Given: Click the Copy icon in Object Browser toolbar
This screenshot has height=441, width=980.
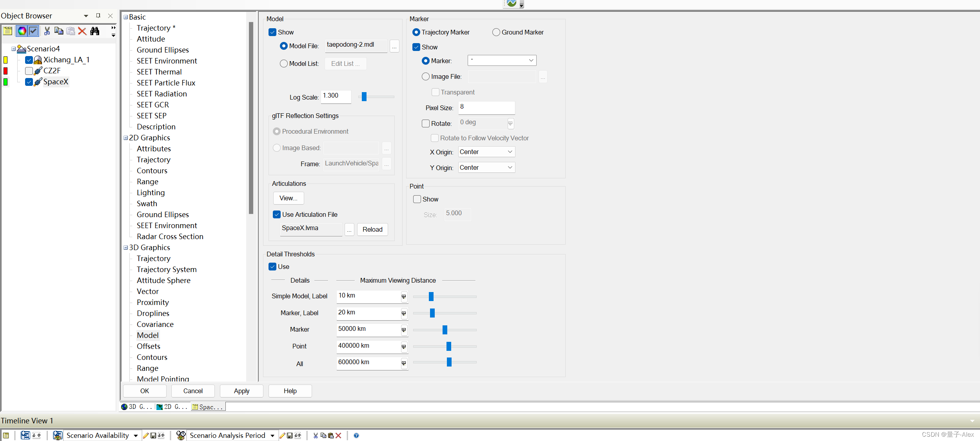Looking at the screenshot, I should coord(59,31).
